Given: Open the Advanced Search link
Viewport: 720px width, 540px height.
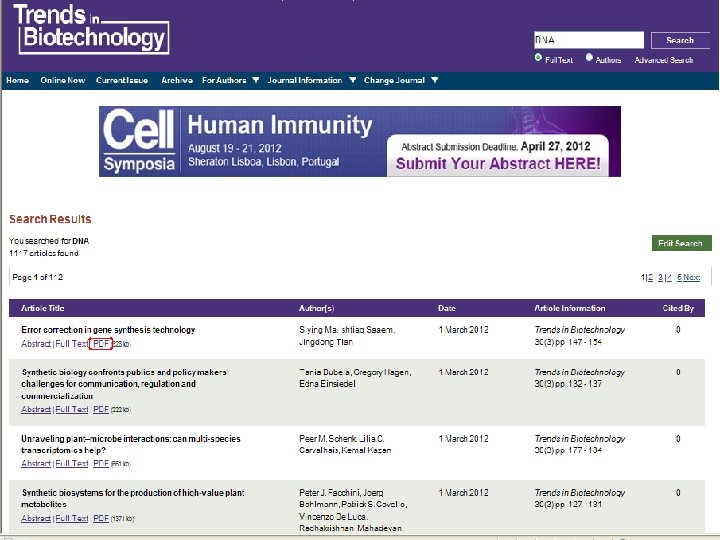Looking at the screenshot, I should point(663,60).
